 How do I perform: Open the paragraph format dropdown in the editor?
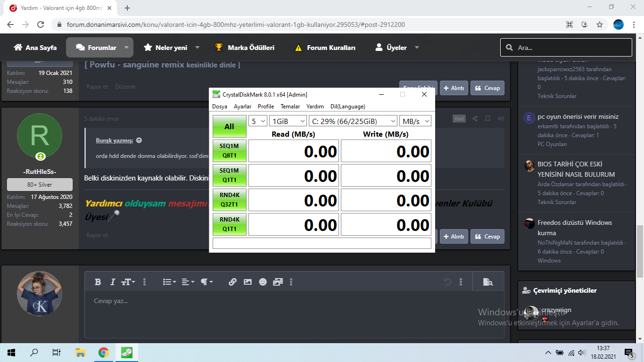[x=206, y=282]
